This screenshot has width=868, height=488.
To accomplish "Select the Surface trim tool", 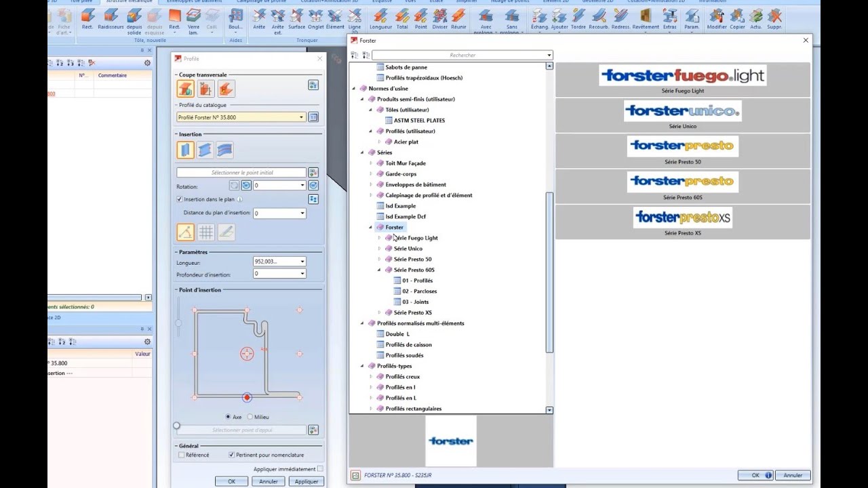I will coord(297,19).
